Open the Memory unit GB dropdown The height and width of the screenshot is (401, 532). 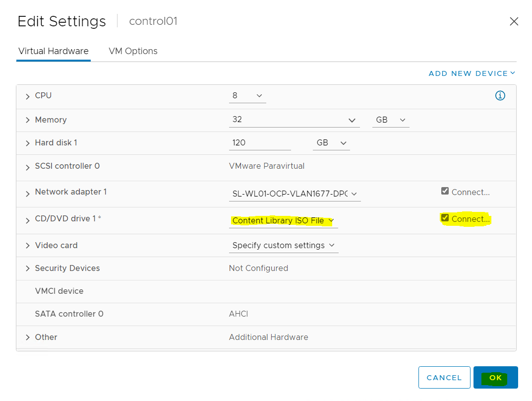[391, 120]
